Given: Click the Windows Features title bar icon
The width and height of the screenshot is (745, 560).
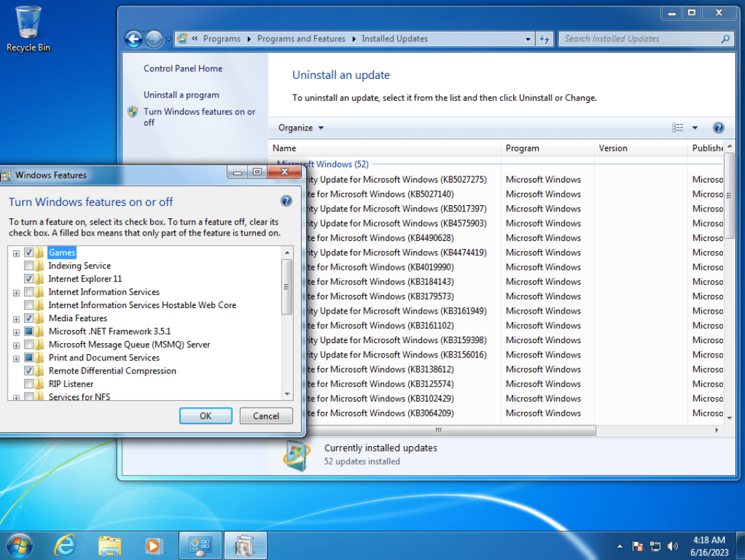Looking at the screenshot, I should click(x=5, y=176).
